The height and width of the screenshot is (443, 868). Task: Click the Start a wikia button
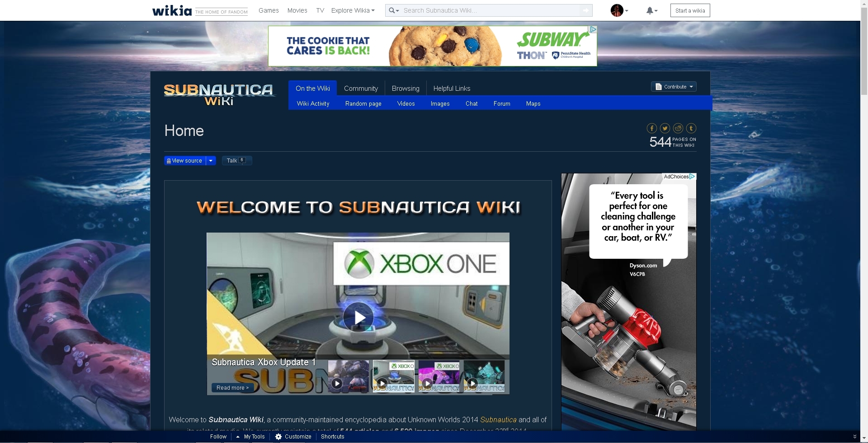[690, 10]
